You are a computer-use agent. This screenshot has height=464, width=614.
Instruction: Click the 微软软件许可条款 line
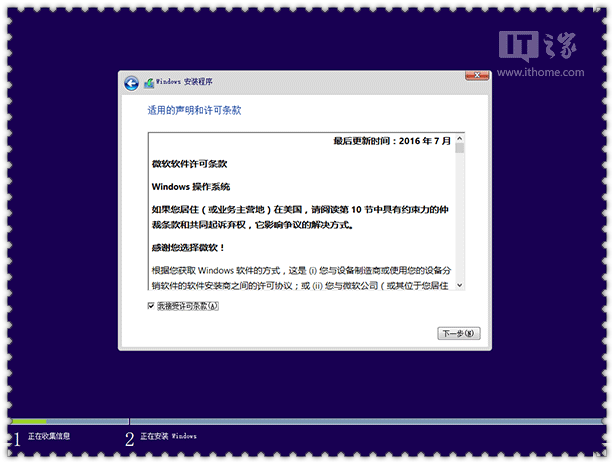coord(190,164)
